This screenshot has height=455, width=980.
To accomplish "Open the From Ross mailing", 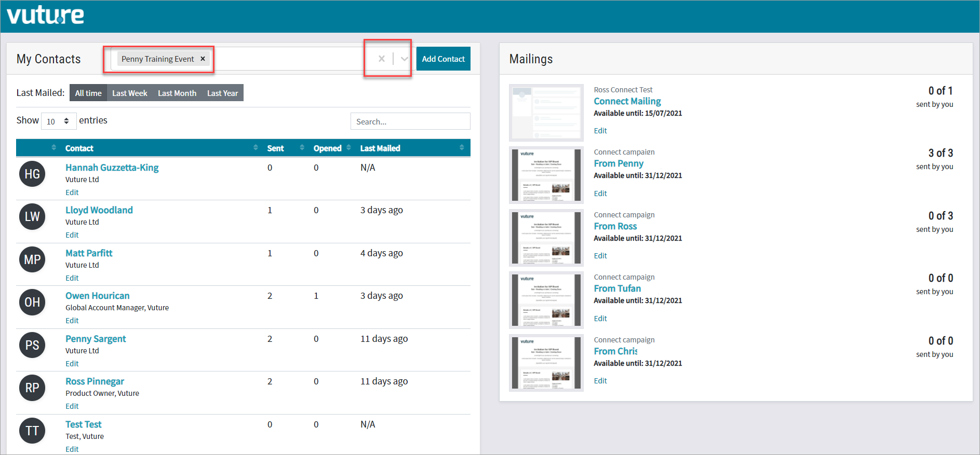I will (615, 226).
